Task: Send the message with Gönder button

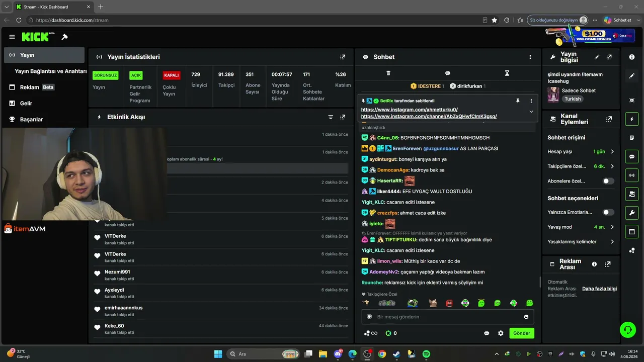Action: tap(522, 333)
